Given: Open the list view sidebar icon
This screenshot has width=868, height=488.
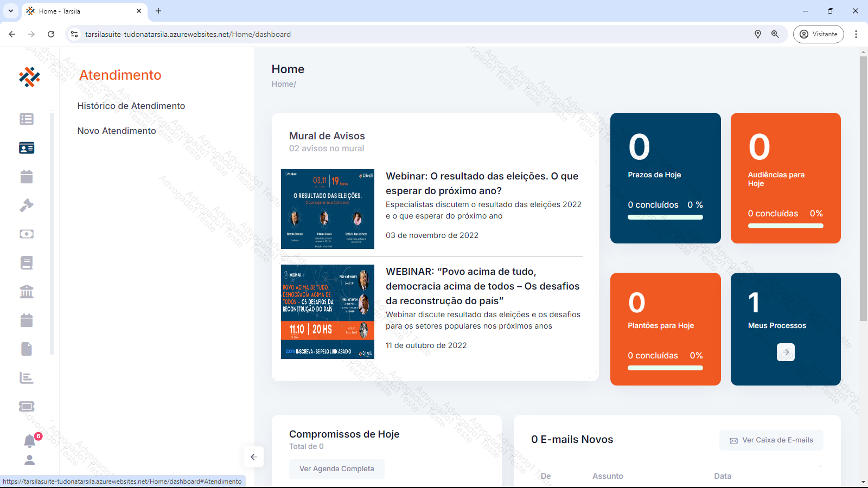Looking at the screenshot, I should [x=27, y=119].
